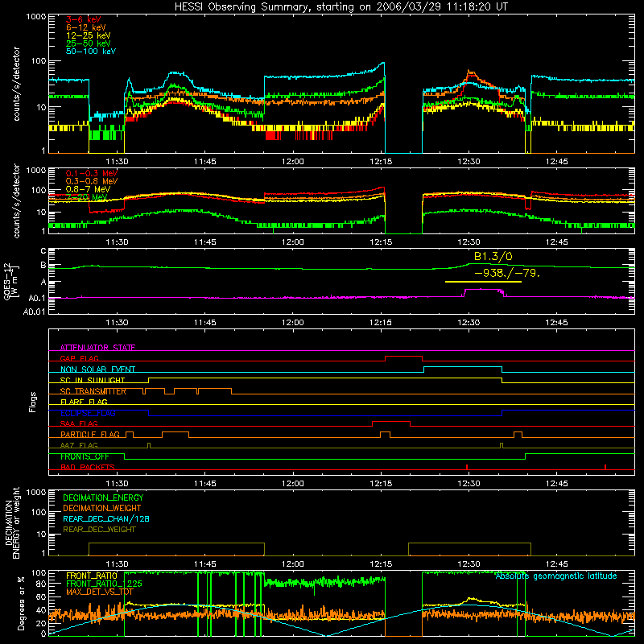644x644 pixels.
Task: Select the REAR_DEC_CHAN/128 legend label
Action: click(x=106, y=519)
